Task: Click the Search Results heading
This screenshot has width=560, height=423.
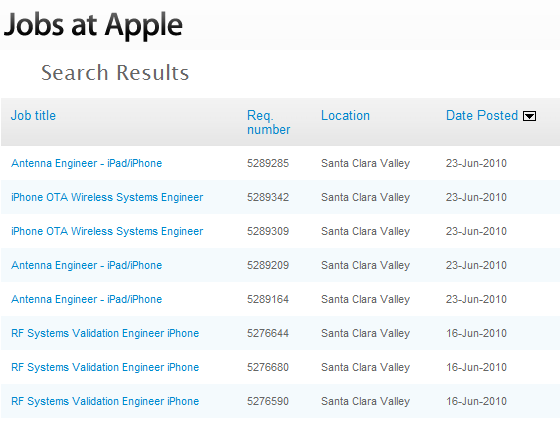Action: point(115,73)
